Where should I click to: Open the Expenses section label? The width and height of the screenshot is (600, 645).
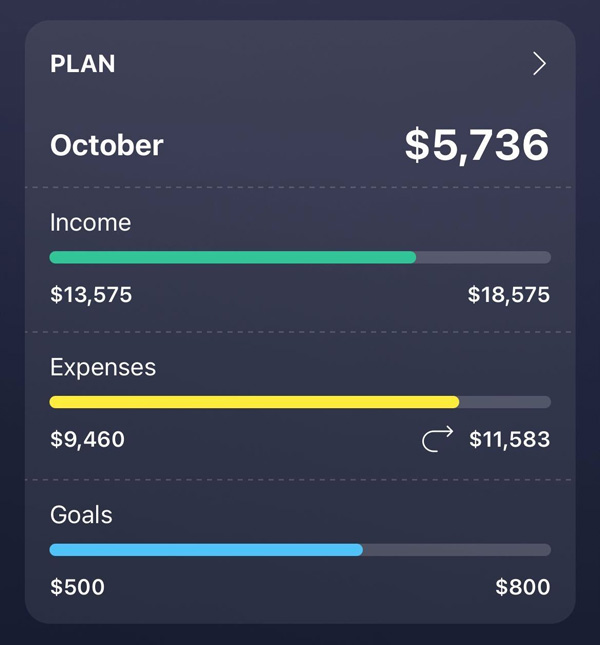[x=103, y=367]
